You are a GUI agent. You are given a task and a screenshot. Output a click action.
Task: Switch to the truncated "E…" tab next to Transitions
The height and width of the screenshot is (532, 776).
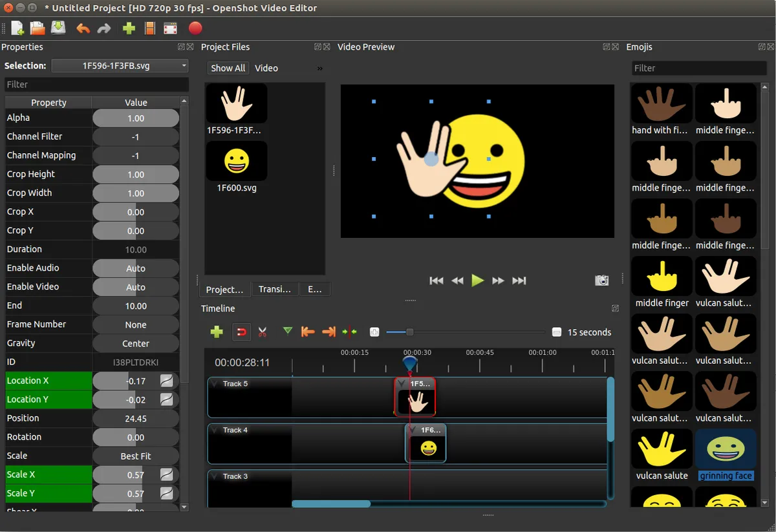pyautogui.click(x=315, y=289)
